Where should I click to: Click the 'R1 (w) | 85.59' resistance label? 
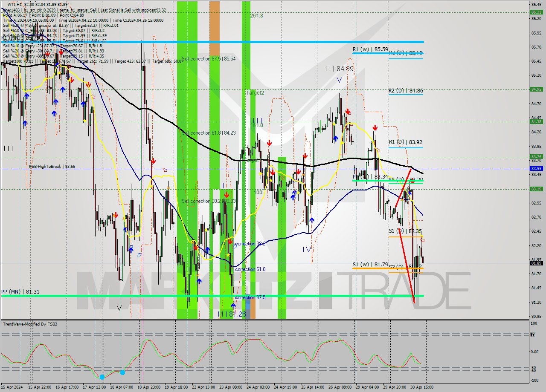coord(370,49)
